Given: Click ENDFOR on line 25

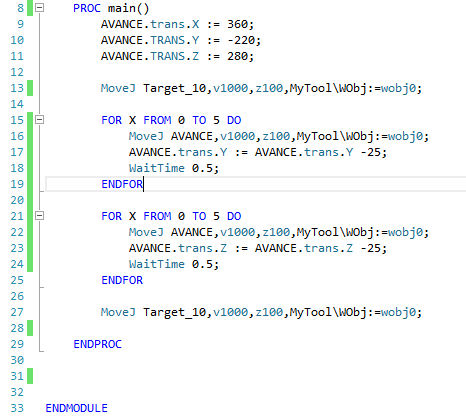Looking at the screenshot, I should tap(122, 280).
